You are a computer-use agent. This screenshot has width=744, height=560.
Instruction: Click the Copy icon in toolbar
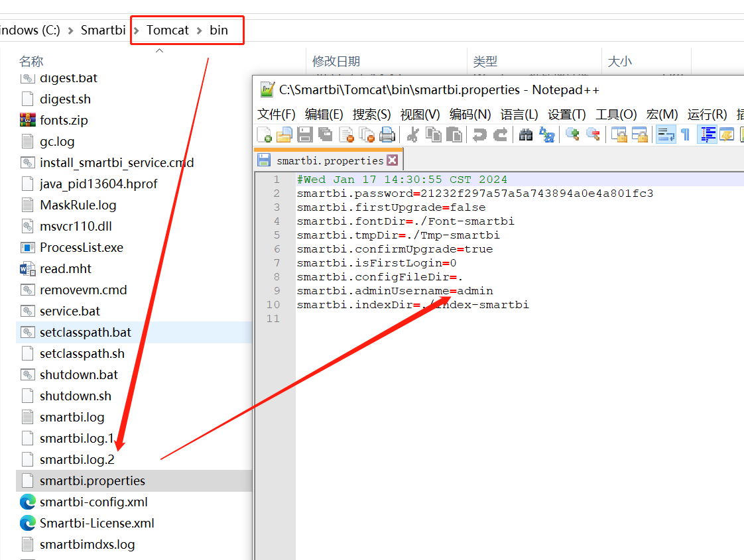tap(433, 135)
